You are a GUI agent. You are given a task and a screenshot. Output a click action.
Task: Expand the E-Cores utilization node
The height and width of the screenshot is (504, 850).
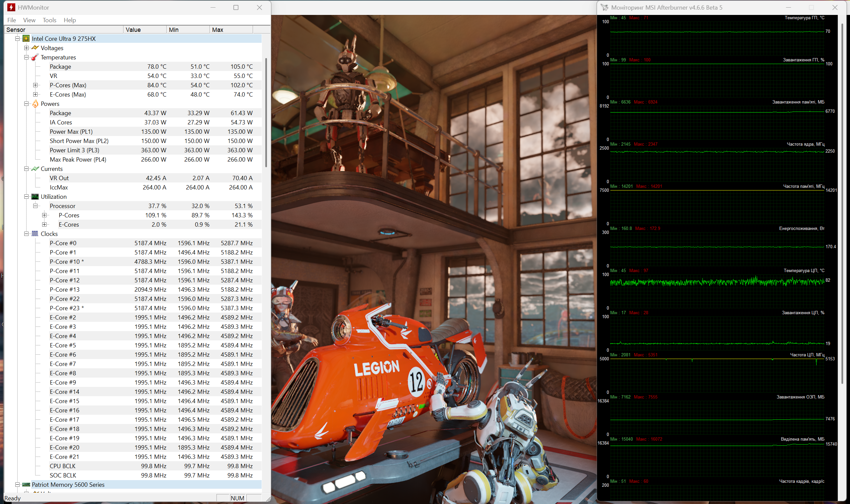click(x=44, y=225)
